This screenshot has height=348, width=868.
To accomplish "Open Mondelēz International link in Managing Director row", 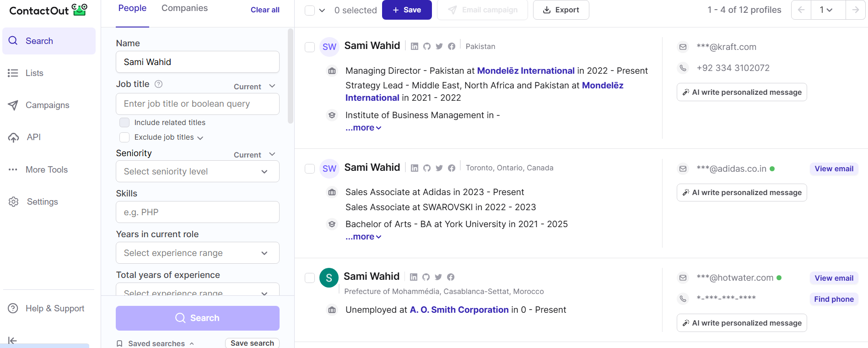I will 526,71.
